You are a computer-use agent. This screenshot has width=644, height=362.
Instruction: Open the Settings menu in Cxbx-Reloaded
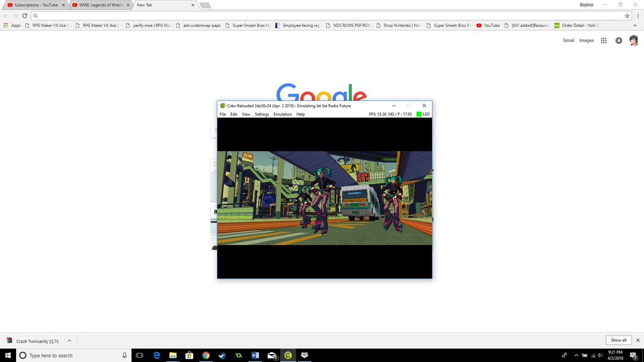tap(262, 114)
